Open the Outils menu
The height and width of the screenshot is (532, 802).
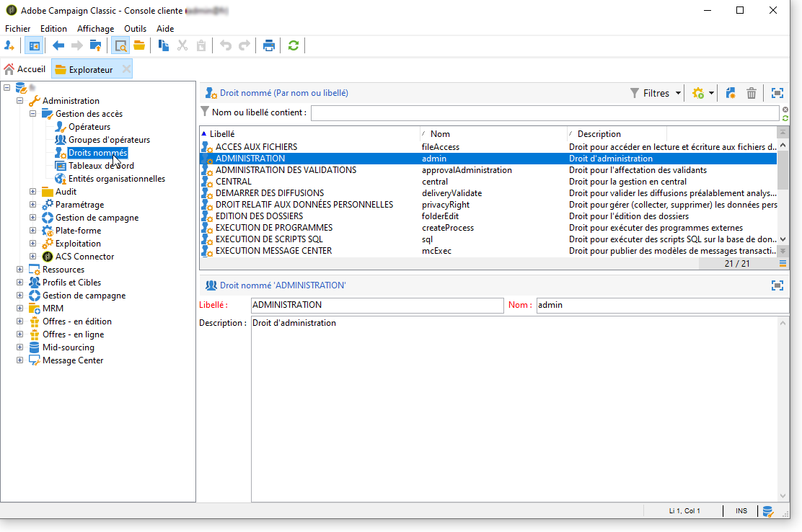point(135,29)
